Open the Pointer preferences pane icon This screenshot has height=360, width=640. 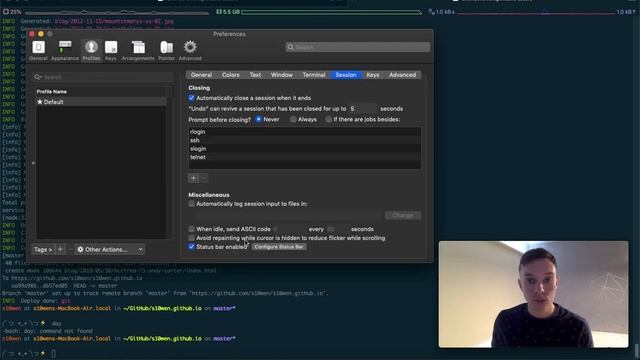[x=166, y=51]
